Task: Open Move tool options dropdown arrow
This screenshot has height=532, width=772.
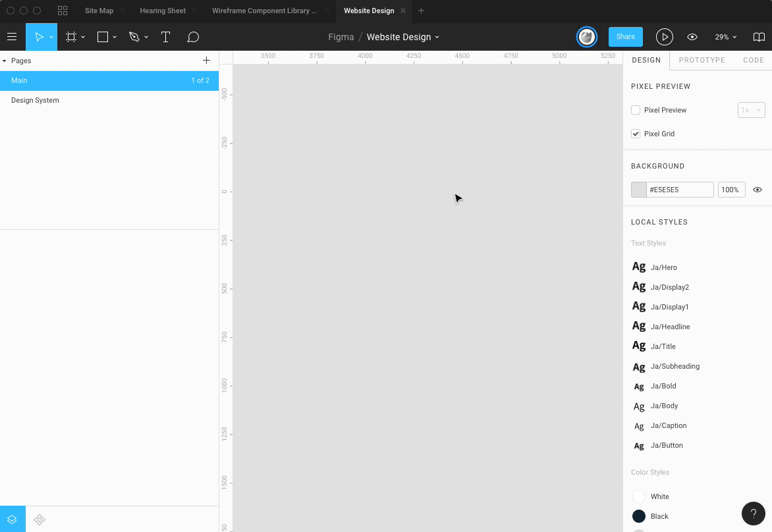Action: point(51,38)
